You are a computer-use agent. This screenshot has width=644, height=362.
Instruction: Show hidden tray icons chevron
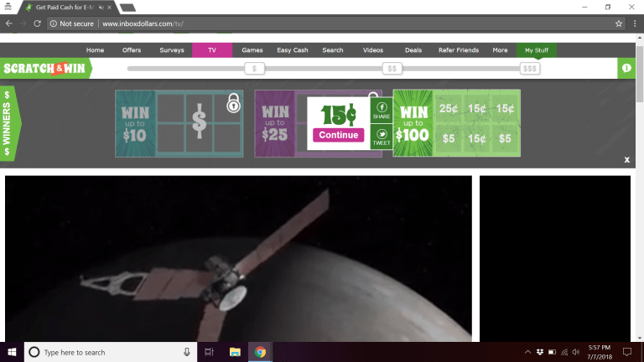pos(527,352)
